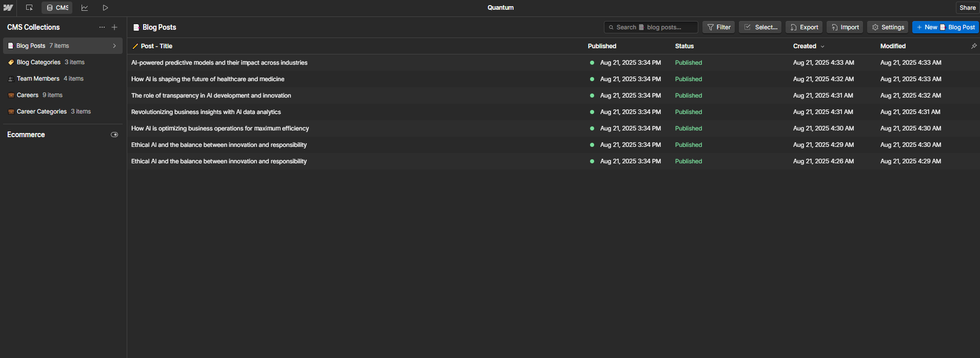
Task: Click Published status of 'AI-powered predictive models' row
Action: pos(689,63)
